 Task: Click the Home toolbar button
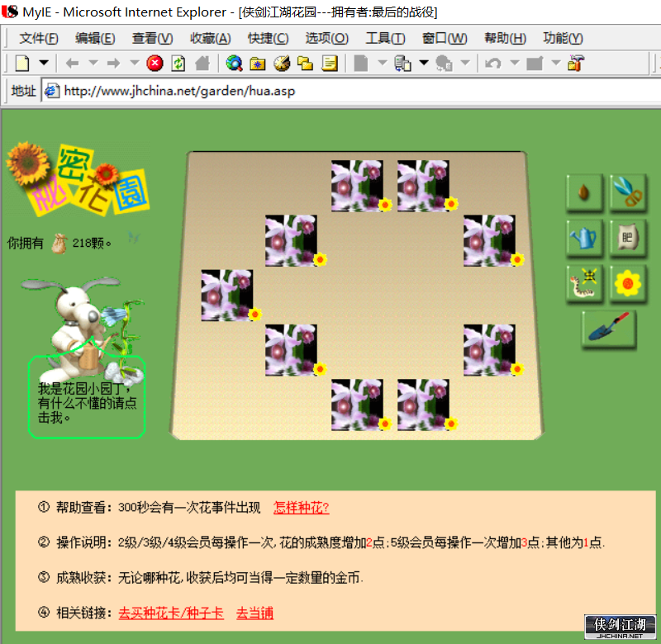coord(202,64)
